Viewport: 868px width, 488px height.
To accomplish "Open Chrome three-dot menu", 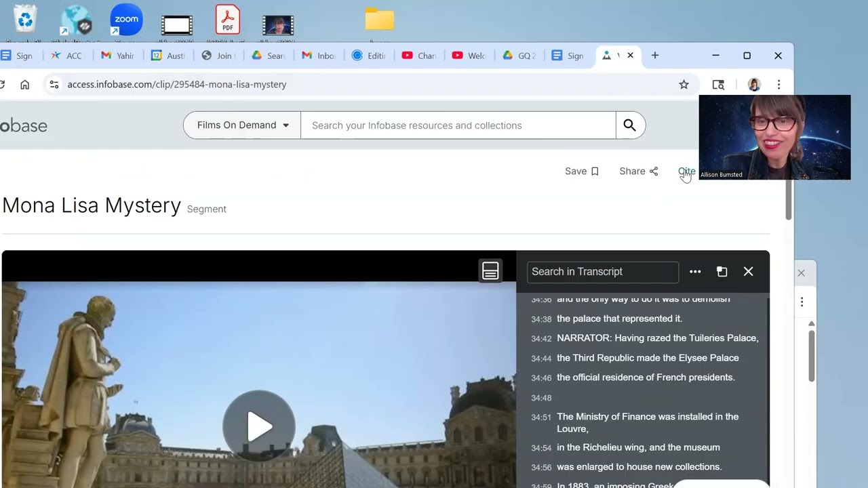I will (778, 85).
